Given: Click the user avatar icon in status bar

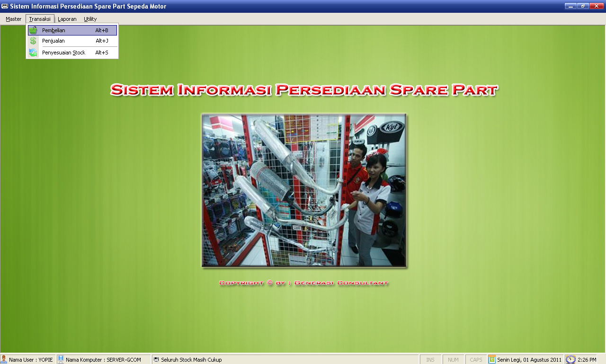Looking at the screenshot, I should pyautogui.click(x=4, y=360).
